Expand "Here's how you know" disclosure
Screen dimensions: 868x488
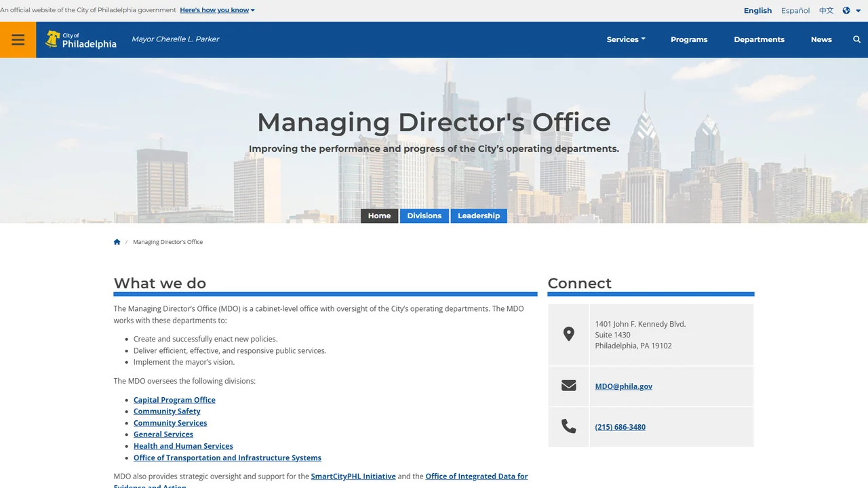click(217, 10)
